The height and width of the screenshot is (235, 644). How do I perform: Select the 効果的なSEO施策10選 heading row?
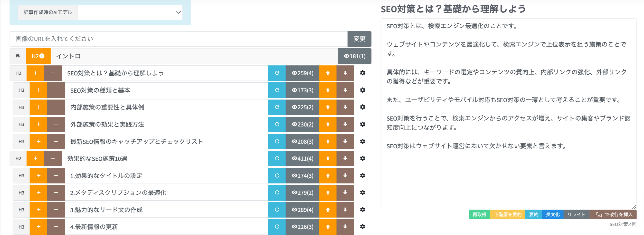pyautogui.click(x=164, y=159)
